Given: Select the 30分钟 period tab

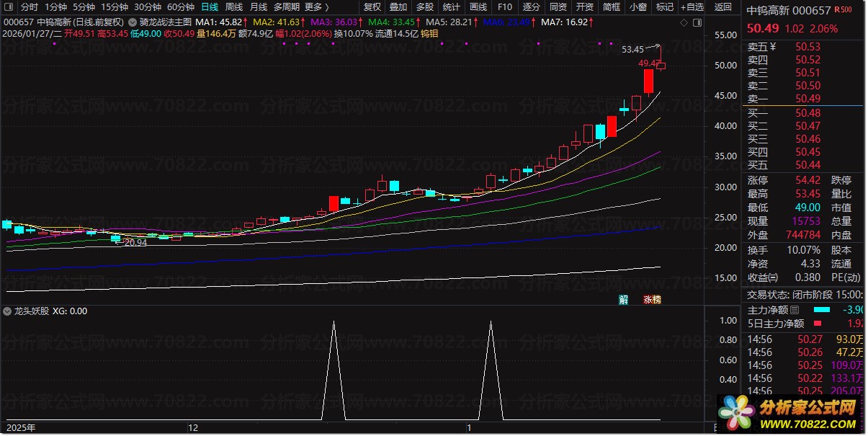Looking at the screenshot, I should (148, 6).
